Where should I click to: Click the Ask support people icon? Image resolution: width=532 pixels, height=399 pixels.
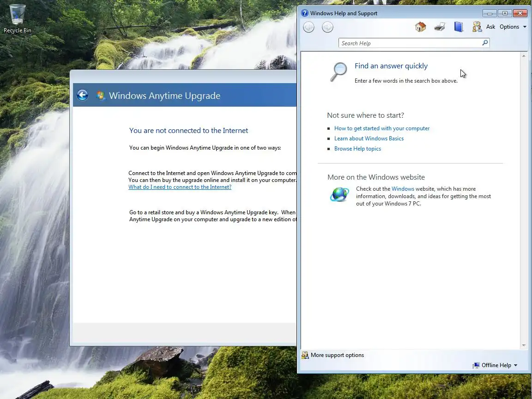[477, 26]
